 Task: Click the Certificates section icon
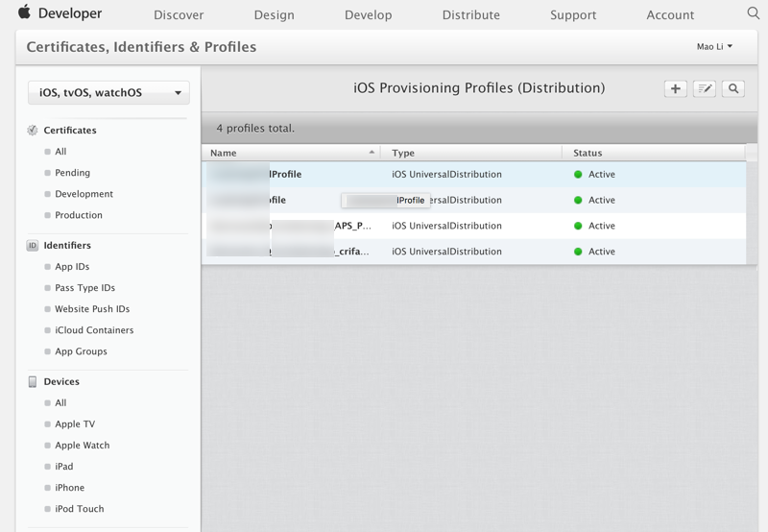point(33,131)
